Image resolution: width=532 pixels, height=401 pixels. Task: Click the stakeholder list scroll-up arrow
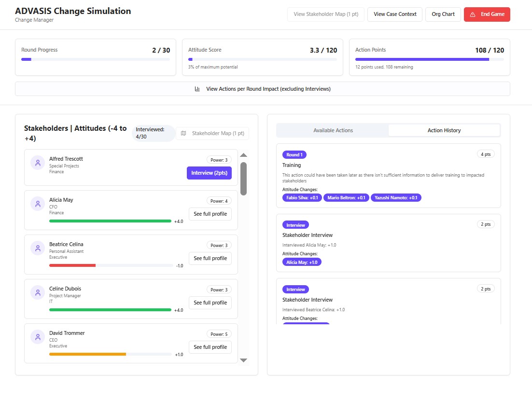point(244,155)
